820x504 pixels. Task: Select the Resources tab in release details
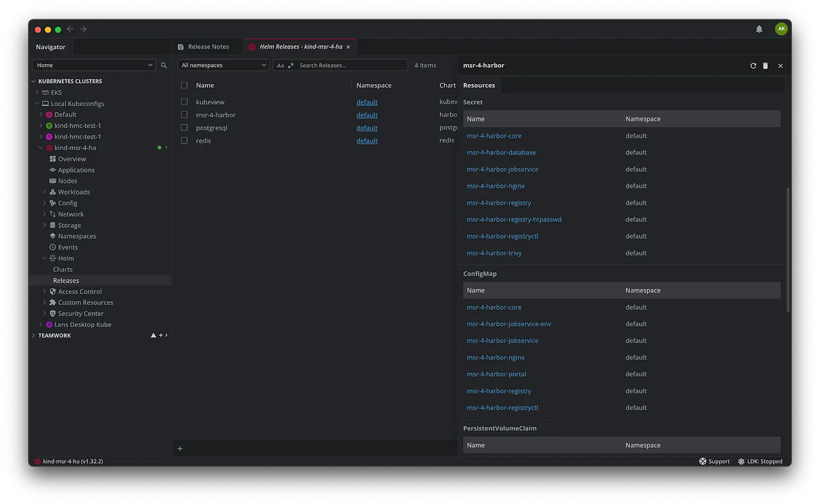(479, 85)
